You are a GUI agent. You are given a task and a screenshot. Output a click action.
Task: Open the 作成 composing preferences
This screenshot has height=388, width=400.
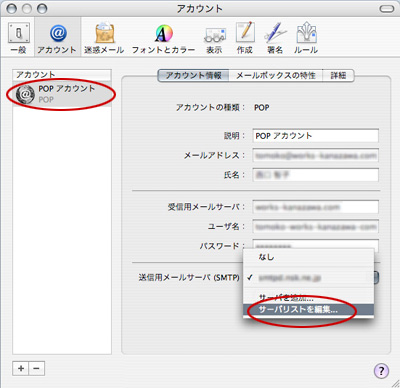click(245, 38)
